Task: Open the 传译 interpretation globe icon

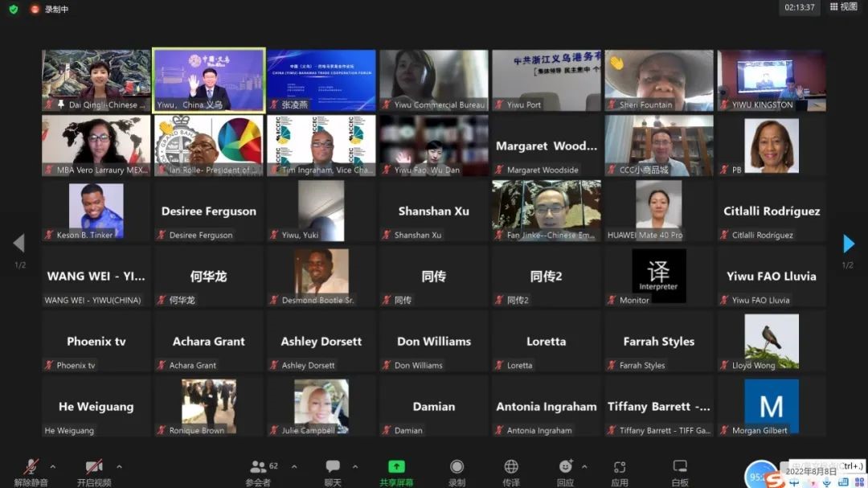Action: point(511,473)
